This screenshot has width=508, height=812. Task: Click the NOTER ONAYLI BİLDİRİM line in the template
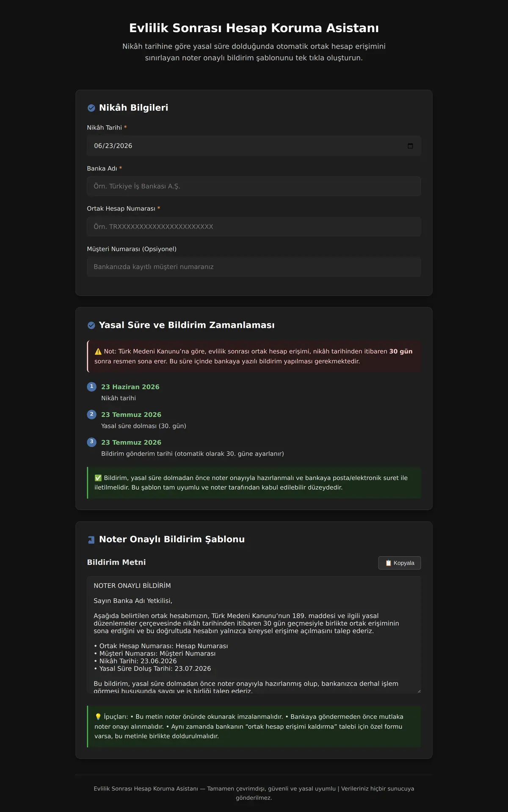click(x=132, y=586)
